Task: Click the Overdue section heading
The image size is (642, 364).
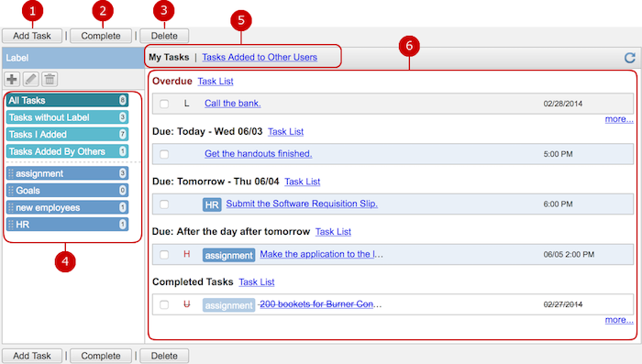Action: tap(172, 81)
